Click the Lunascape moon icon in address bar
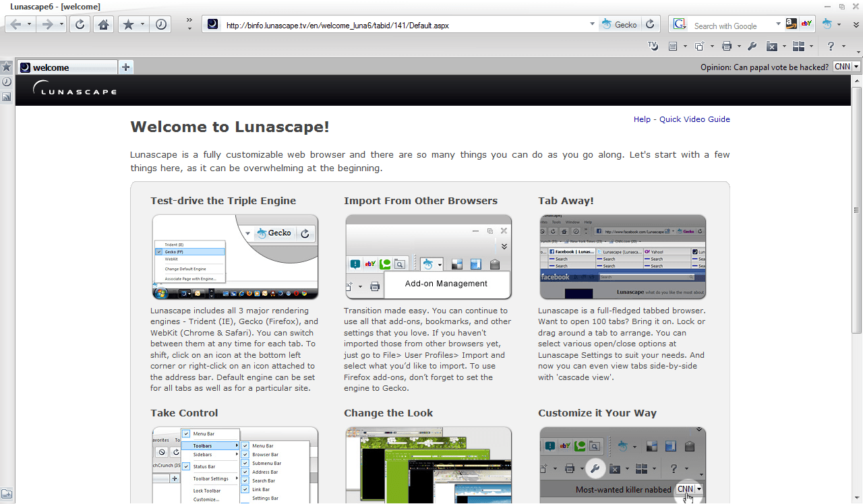 [x=212, y=24]
